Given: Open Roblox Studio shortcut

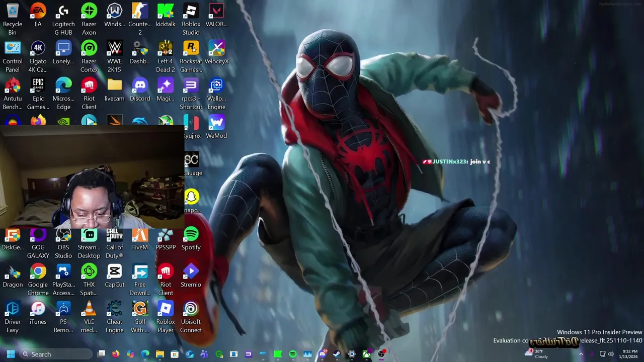Looking at the screenshot, I should click(x=191, y=20).
